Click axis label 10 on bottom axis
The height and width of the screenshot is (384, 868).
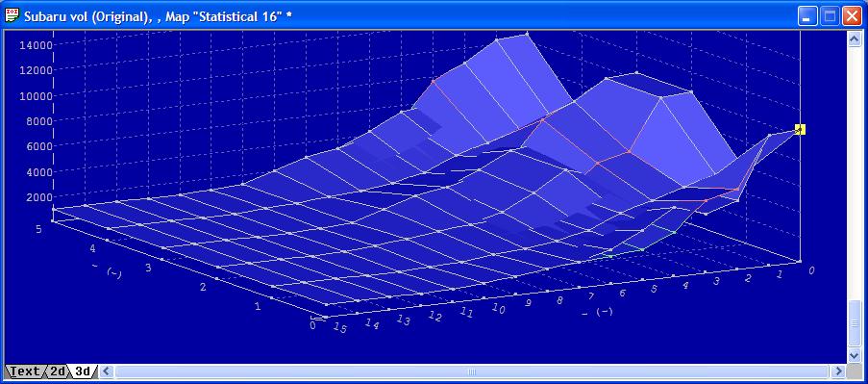tap(498, 309)
